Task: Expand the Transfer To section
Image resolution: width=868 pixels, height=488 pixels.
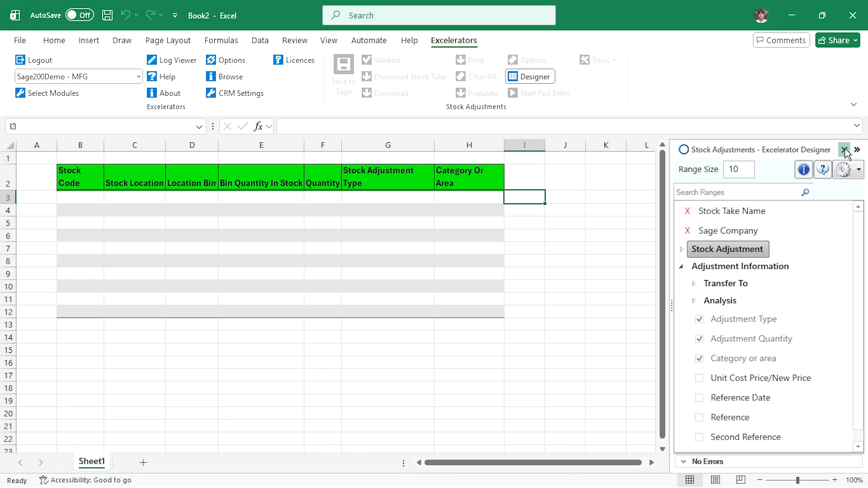Action: pos(694,283)
